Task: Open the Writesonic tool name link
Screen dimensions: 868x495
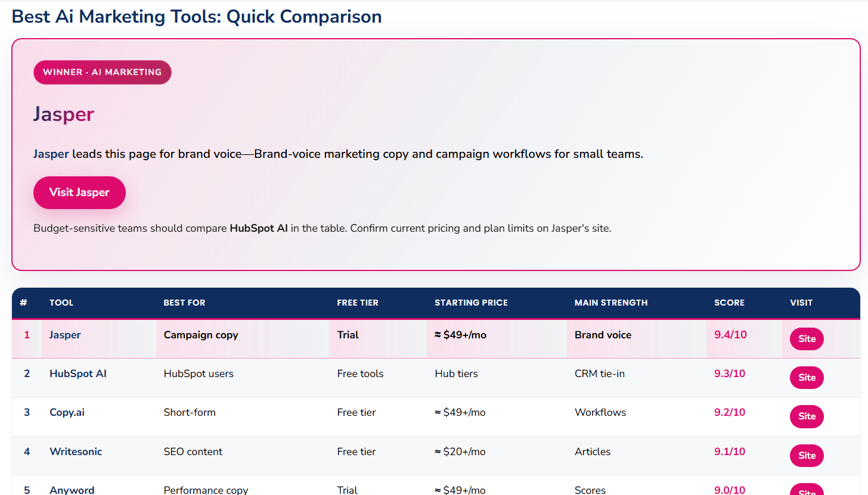Action: pos(76,452)
